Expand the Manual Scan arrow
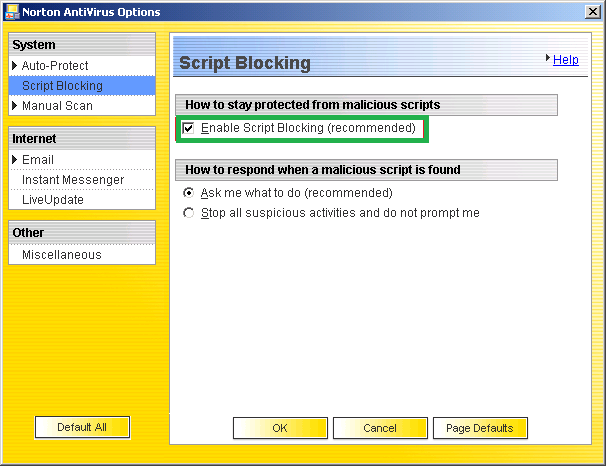The width and height of the screenshot is (606, 466). click(x=14, y=105)
